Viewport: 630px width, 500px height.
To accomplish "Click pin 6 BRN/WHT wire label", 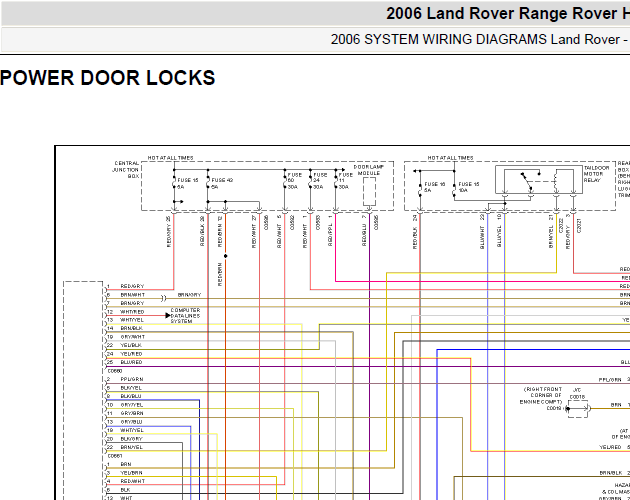I will click(133, 295).
